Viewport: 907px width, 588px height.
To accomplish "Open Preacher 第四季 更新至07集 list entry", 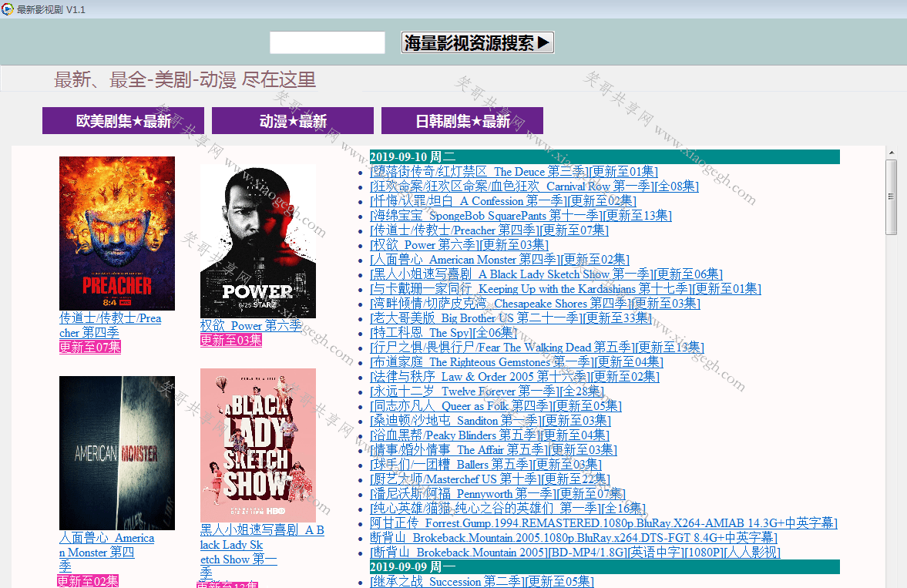I will [x=489, y=230].
